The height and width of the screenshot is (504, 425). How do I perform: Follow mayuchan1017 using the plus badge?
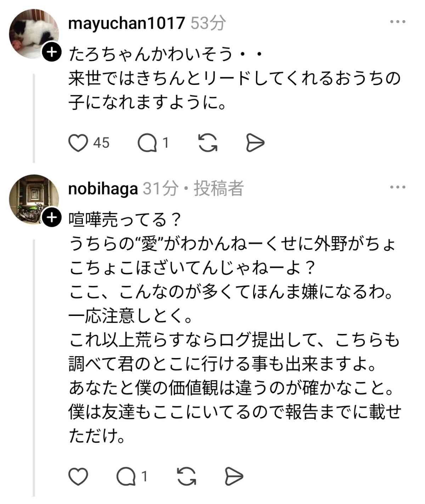pos(52,52)
